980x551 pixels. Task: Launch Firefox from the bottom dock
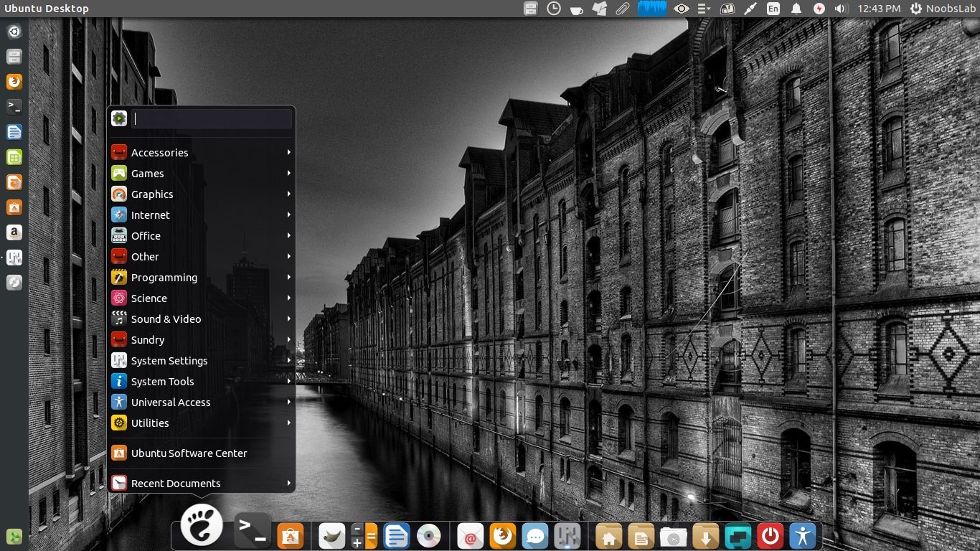[x=501, y=535]
